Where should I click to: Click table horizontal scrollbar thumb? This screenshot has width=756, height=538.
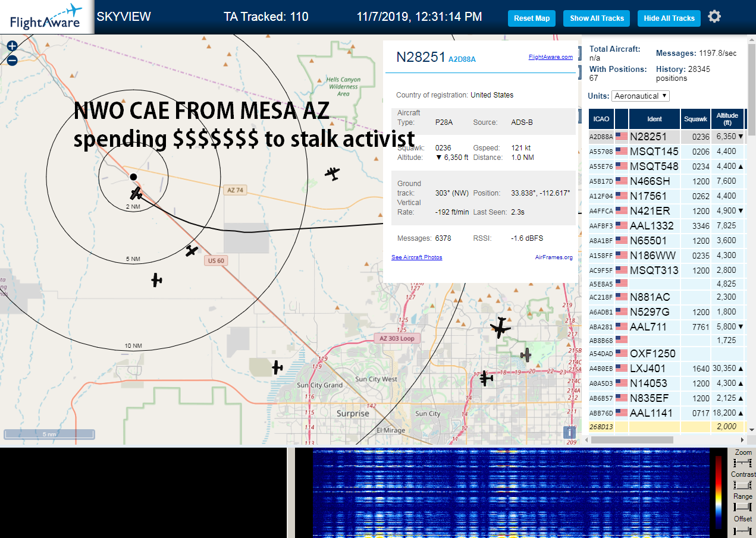coord(631,440)
